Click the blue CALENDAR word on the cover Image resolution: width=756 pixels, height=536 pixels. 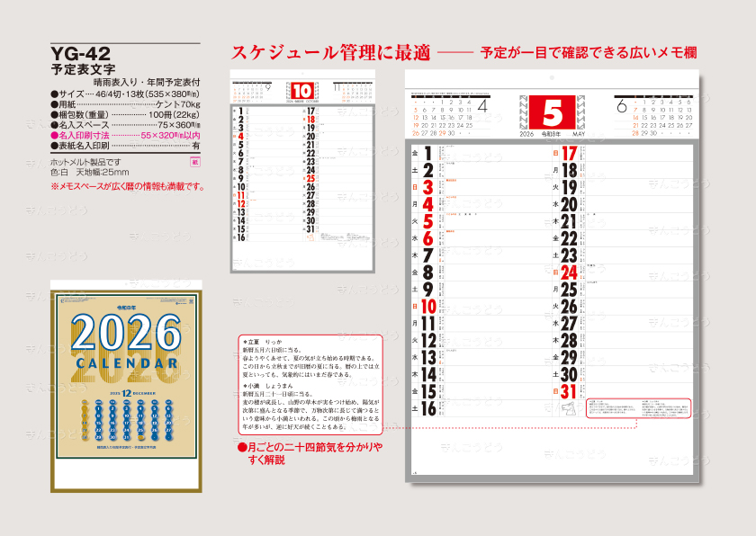[x=126, y=363]
